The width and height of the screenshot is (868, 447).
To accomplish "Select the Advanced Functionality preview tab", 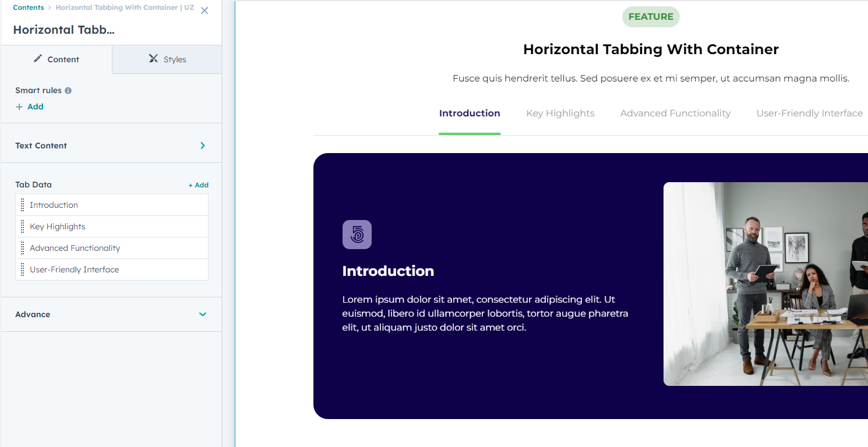I will pos(675,113).
